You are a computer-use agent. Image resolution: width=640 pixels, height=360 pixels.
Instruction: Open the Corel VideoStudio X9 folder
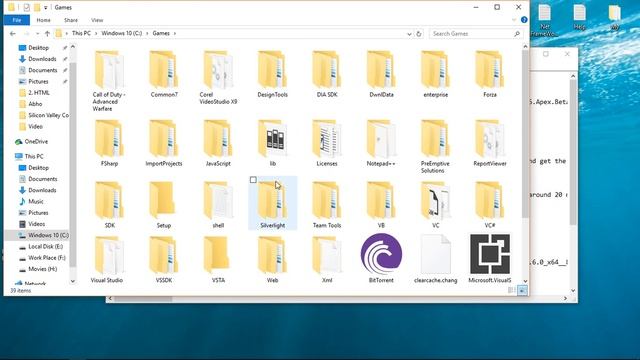click(218, 78)
